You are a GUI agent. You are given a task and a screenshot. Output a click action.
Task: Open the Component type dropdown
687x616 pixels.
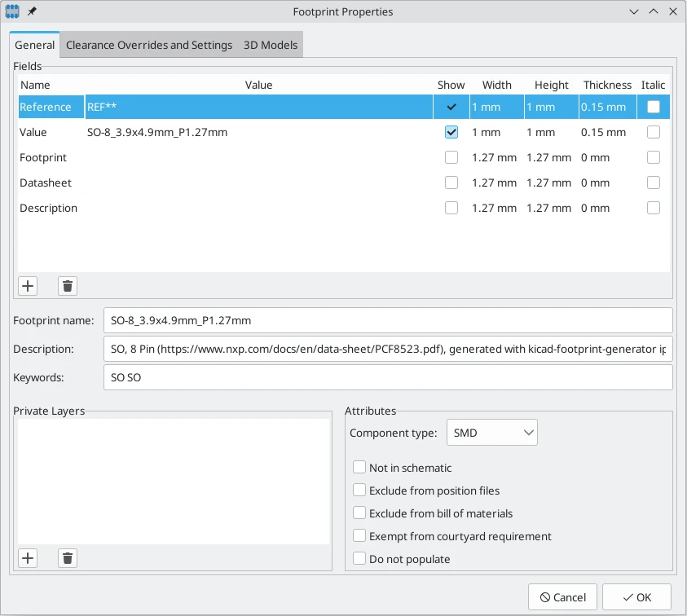491,433
